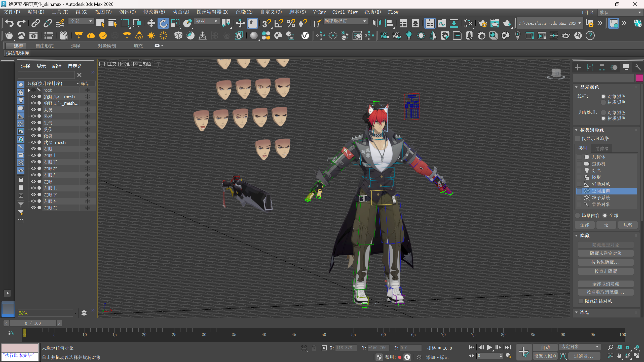Select the Select and Move tool
This screenshot has width=644, height=362.
pyautogui.click(x=151, y=23)
